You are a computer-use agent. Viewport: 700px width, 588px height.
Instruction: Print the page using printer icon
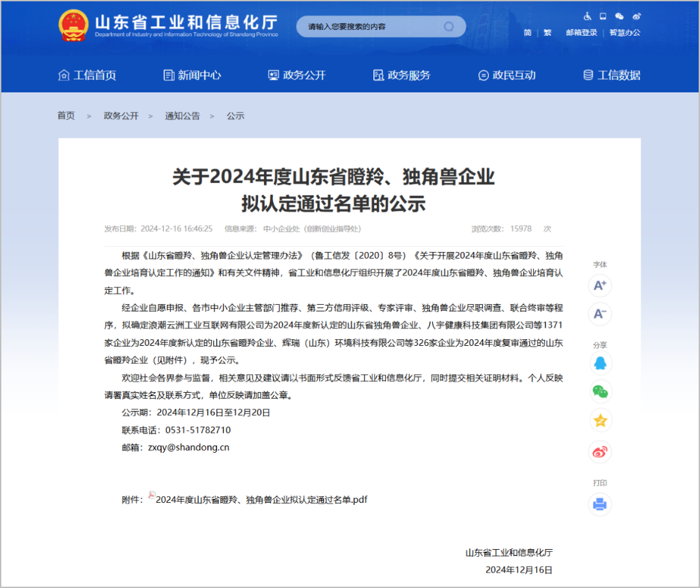click(600, 505)
